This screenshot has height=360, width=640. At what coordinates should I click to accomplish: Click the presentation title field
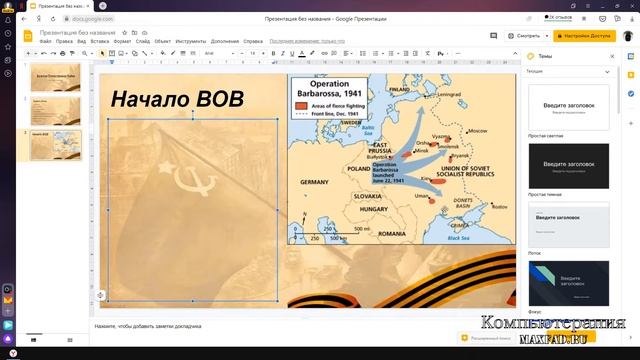(x=78, y=33)
